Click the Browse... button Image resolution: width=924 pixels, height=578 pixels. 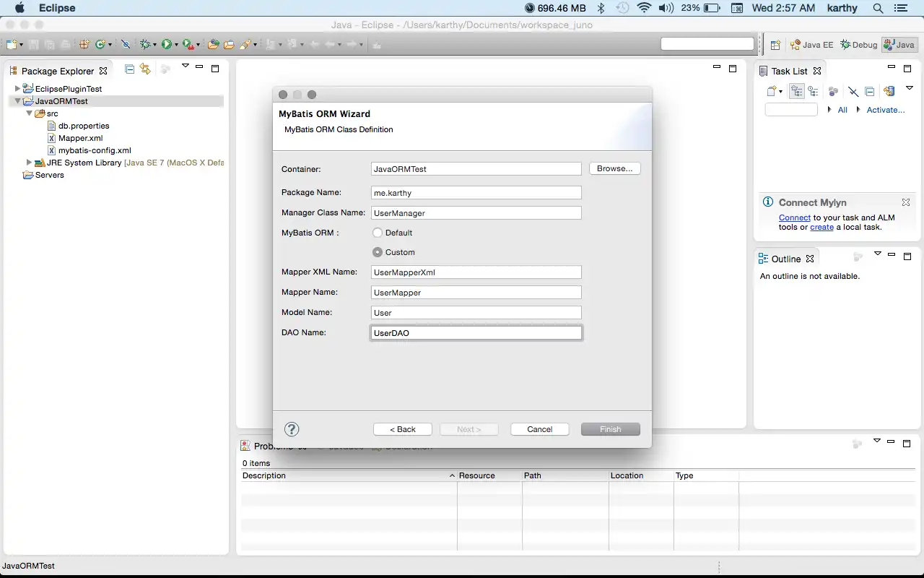click(615, 168)
